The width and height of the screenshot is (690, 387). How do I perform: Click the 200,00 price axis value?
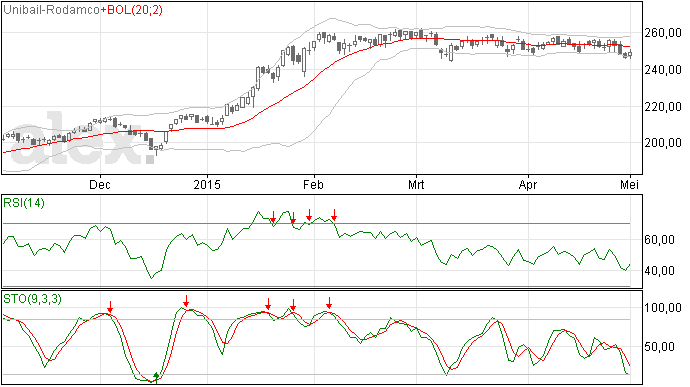(663, 143)
